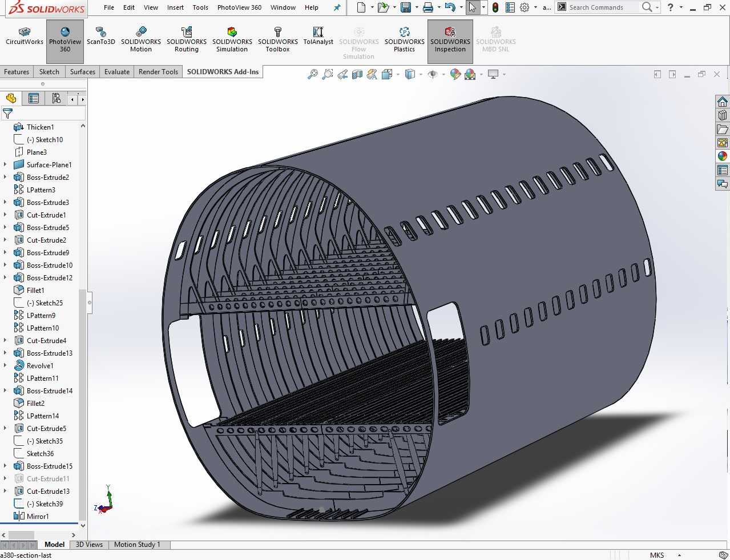
Task: Switch to the Render Tools tab
Action: point(158,72)
